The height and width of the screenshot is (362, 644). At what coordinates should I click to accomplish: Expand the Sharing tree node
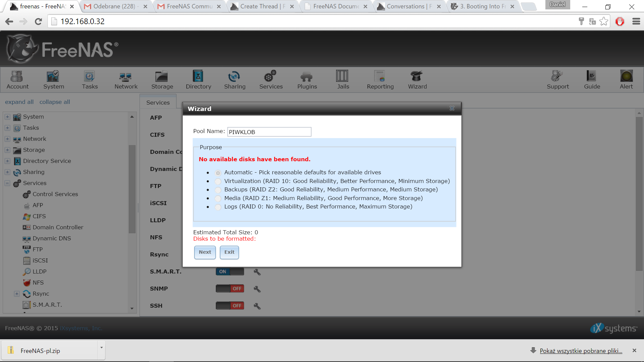click(x=7, y=172)
